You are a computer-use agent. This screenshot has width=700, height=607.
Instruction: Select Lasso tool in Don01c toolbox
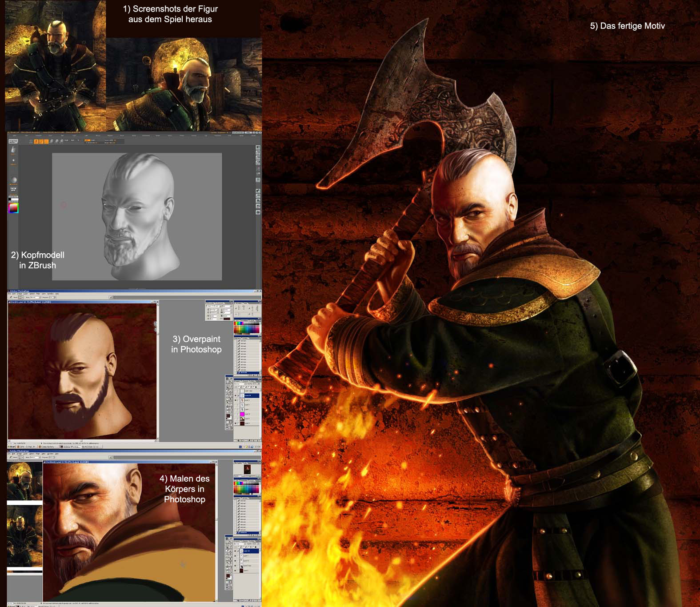click(x=228, y=385)
